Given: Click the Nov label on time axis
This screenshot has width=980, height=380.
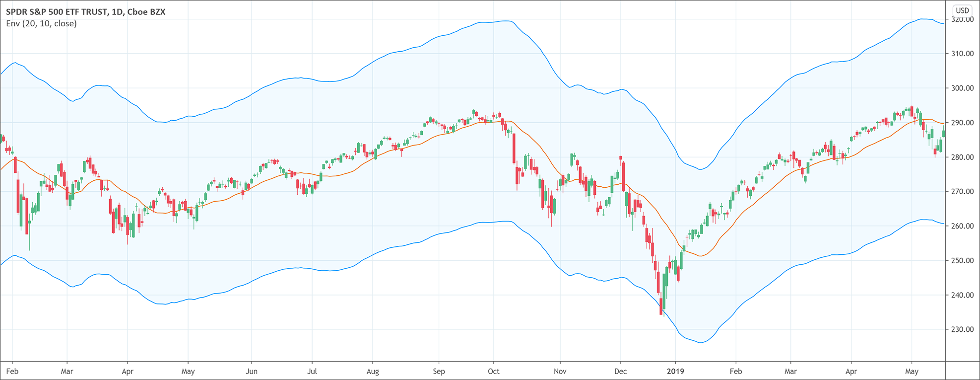Looking at the screenshot, I should click(560, 371).
